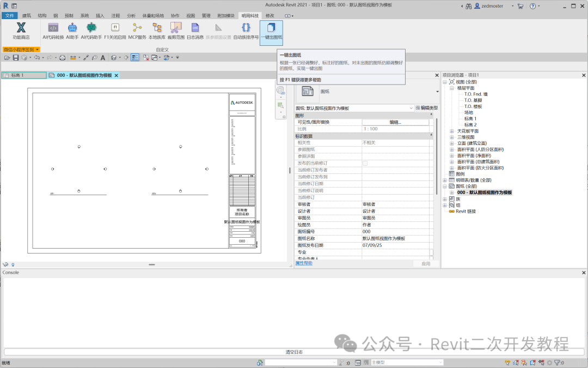This screenshot has height=368, width=588.
Task: Open the 日志消息 log tool
Action: tap(195, 31)
